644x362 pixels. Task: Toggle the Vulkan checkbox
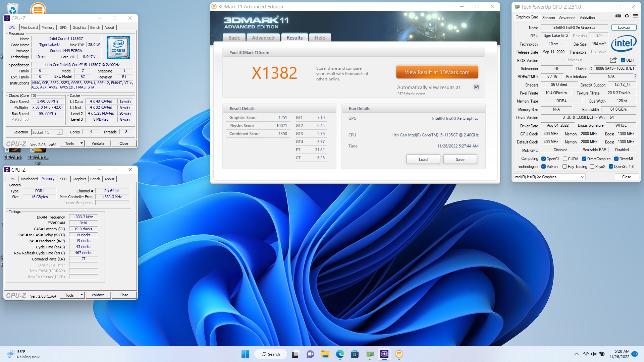tap(543, 167)
